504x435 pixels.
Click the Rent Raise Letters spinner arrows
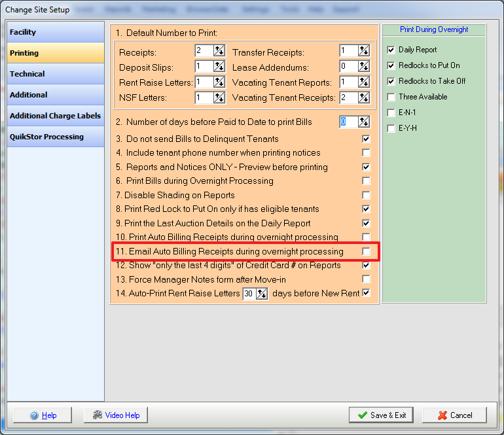(219, 82)
